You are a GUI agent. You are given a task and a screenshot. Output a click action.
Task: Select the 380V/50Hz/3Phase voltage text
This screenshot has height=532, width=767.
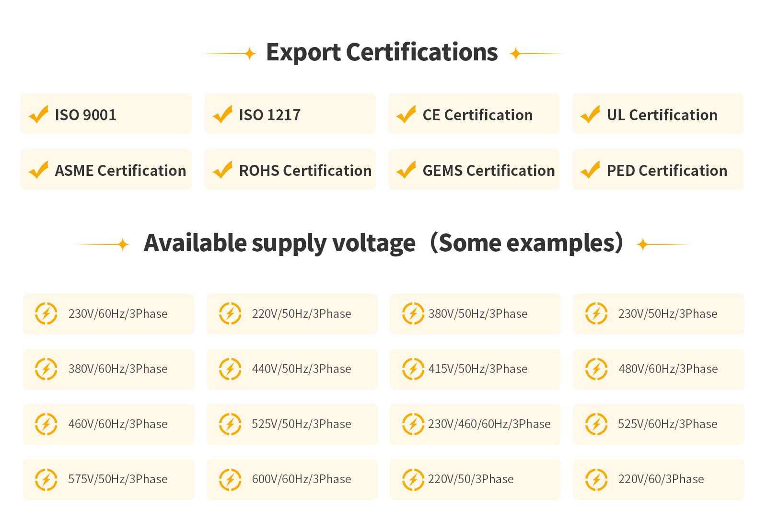(x=478, y=314)
